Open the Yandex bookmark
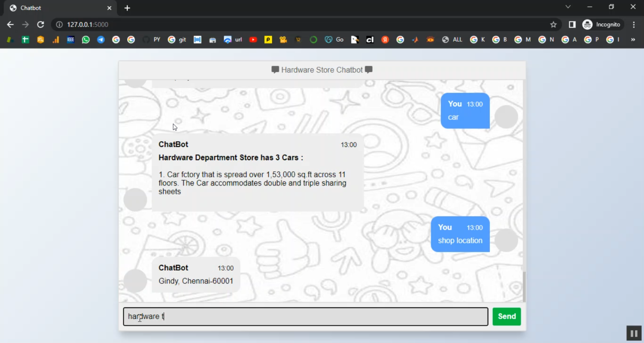Viewport: 644px width, 343px height. coord(385,39)
